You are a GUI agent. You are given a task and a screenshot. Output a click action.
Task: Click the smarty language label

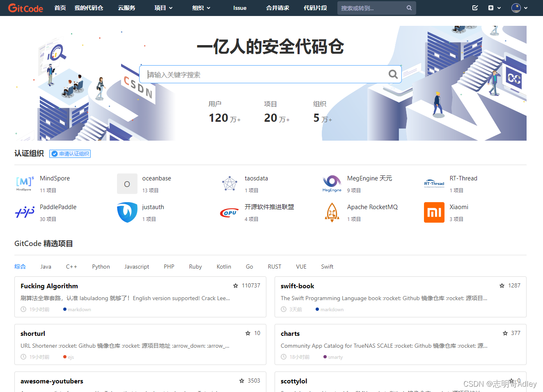tap(335, 357)
